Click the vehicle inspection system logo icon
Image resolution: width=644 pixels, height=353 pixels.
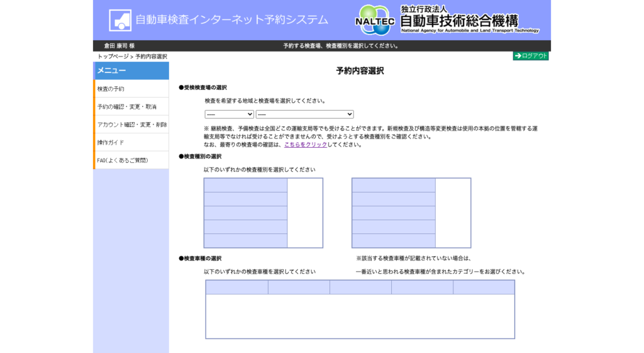pyautogui.click(x=120, y=20)
